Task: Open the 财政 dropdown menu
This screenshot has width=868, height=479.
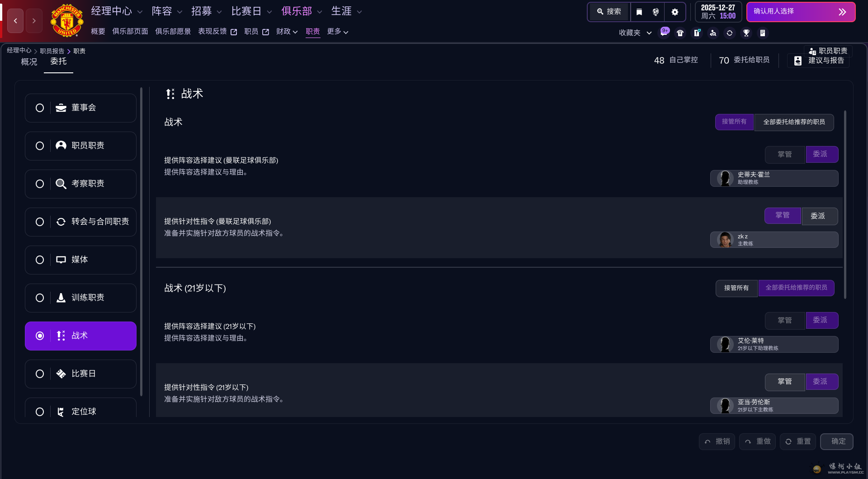Action: 287,32
